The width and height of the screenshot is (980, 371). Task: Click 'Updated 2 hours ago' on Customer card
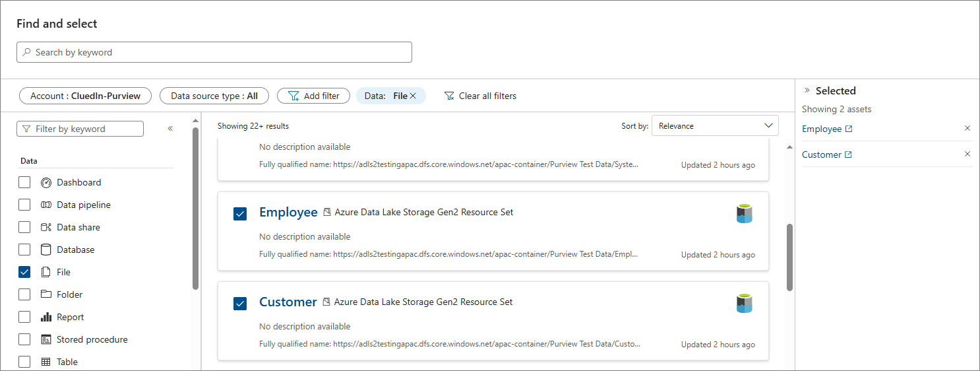[718, 344]
